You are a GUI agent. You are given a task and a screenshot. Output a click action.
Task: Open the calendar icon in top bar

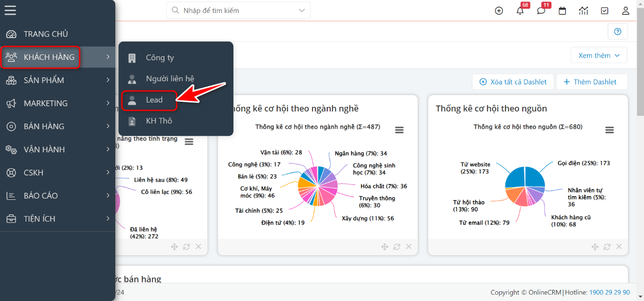(562, 11)
